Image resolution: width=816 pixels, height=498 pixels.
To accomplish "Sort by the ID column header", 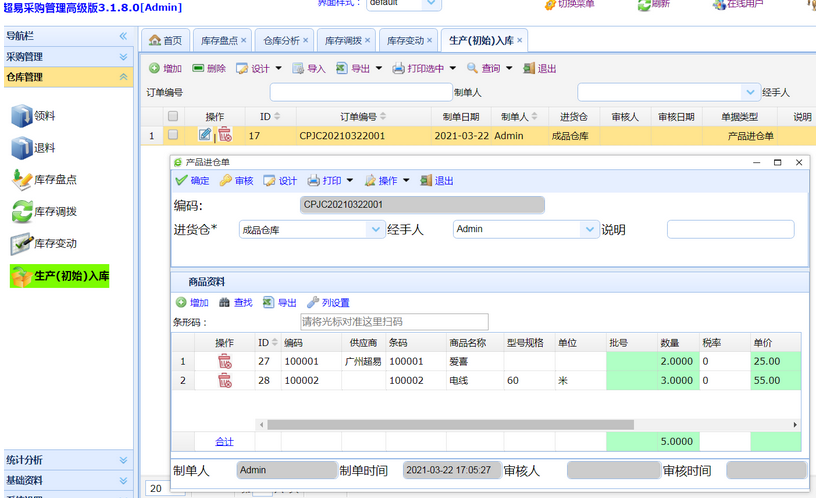I will [x=270, y=116].
